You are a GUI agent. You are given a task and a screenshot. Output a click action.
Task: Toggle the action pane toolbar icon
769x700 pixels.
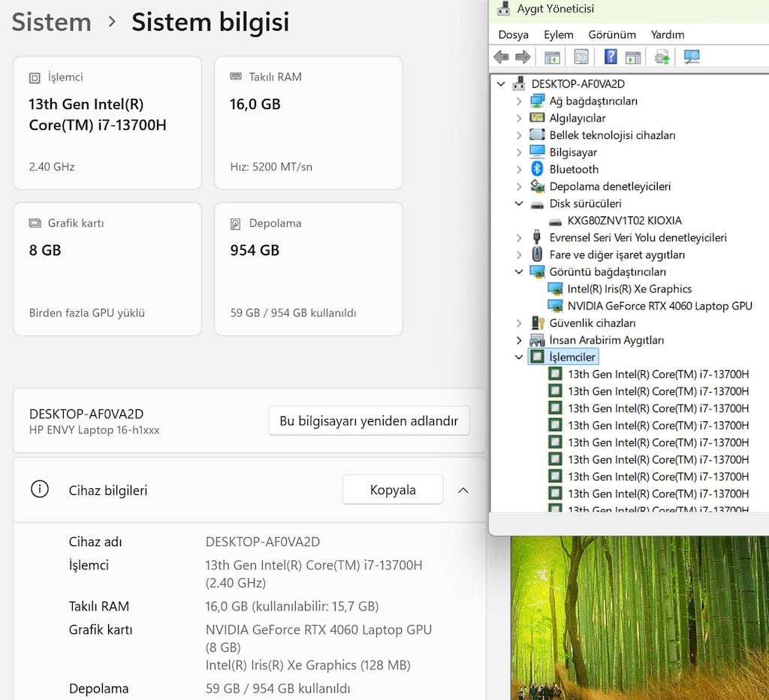point(633,57)
